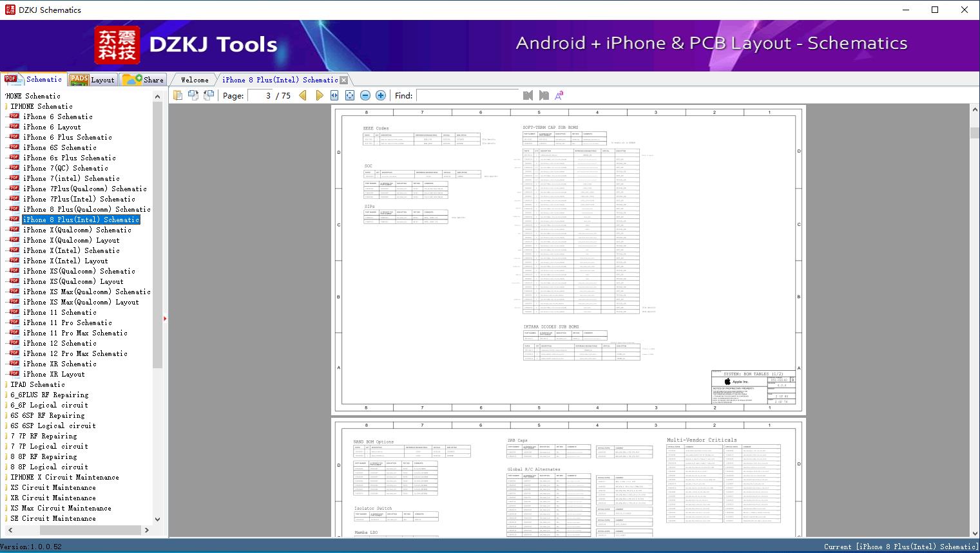
Task: Click the PDF icon beside iPhone 11 Pro Max Schematic
Action: (x=14, y=333)
